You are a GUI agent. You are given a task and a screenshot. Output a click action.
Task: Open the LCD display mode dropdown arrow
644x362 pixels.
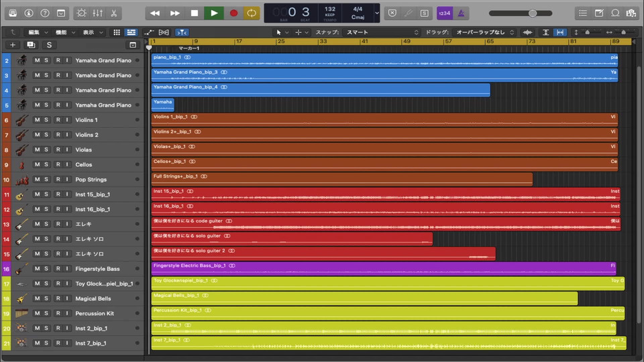tap(376, 13)
